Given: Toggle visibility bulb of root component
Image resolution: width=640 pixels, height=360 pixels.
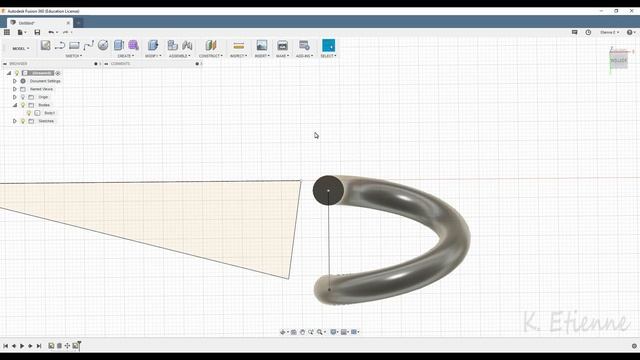Looking at the screenshot, I should (17, 73).
